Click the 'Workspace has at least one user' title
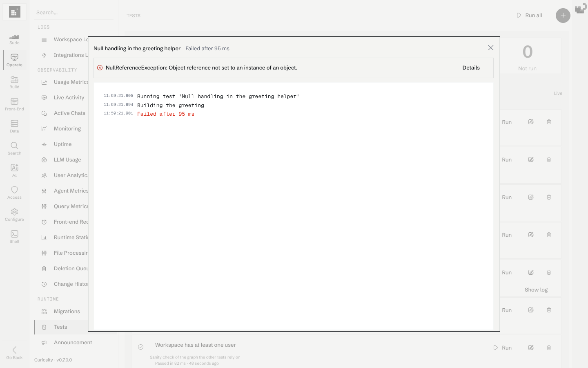The width and height of the screenshot is (588, 368). coord(196,345)
